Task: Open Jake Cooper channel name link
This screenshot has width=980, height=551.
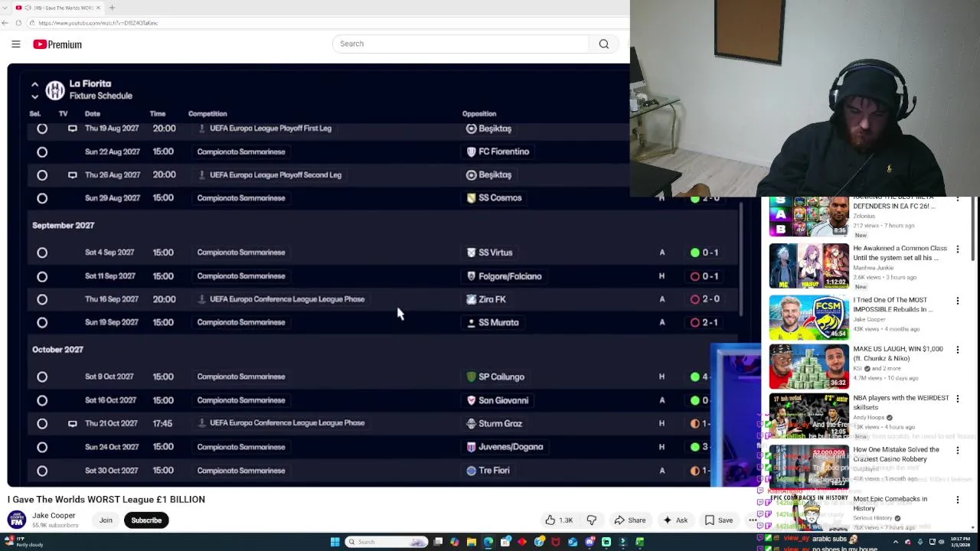Action: coord(54,516)
